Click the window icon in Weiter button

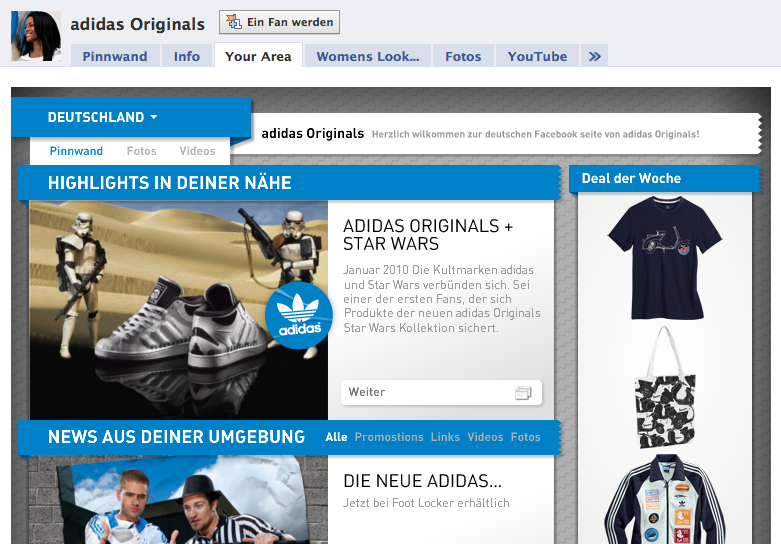pos(523,393)
